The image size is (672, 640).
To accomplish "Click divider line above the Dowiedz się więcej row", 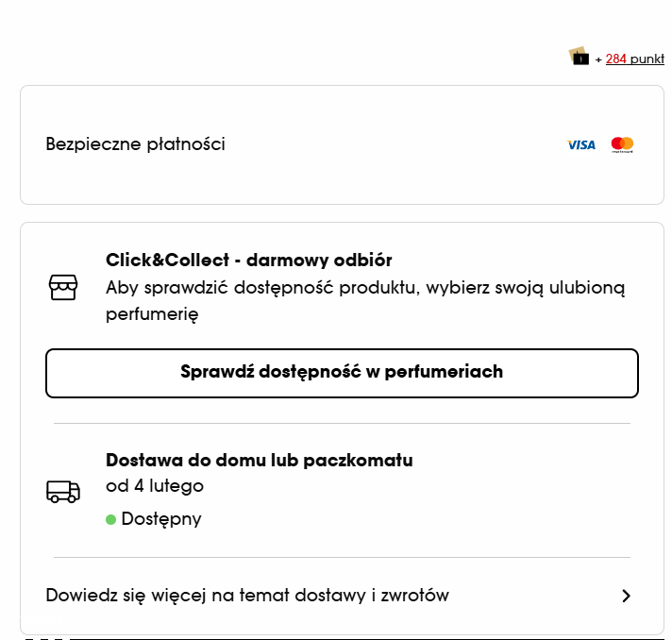I will point(342,558).
